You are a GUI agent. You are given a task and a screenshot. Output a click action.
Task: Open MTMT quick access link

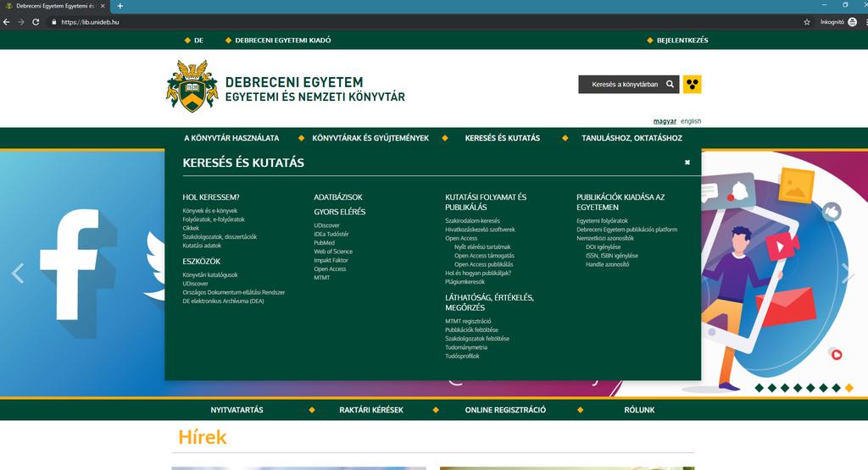click(x=321, y=278)
